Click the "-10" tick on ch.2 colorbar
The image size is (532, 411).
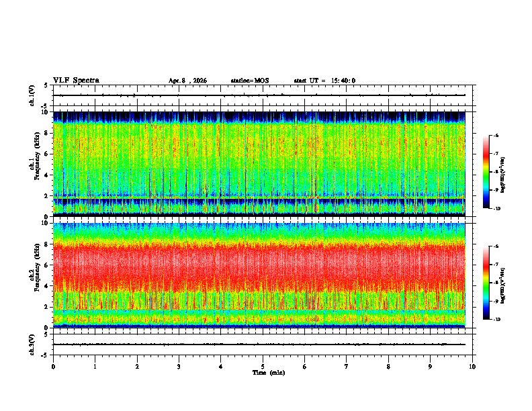497,320
